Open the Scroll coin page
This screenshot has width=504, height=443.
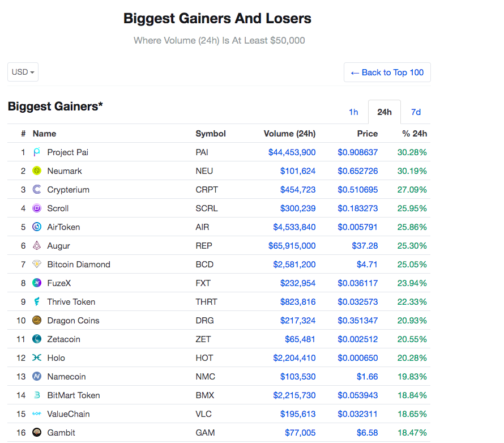pos(58,208)
